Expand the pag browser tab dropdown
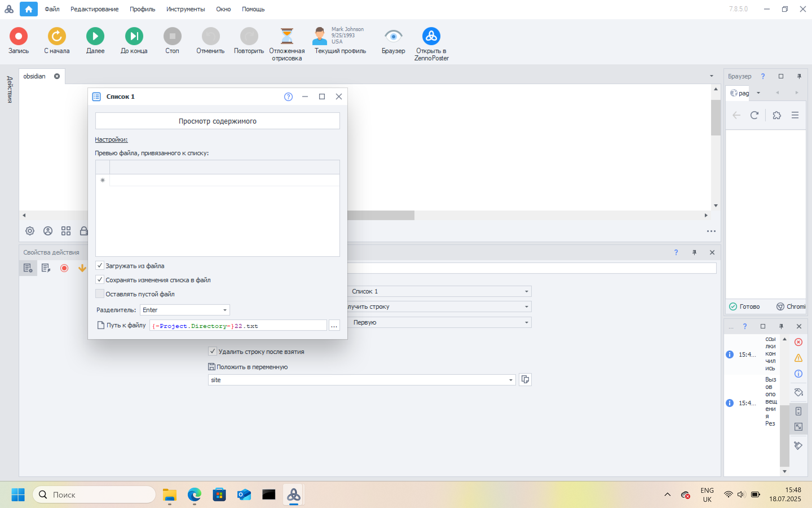812x508 pixels. 758,93
